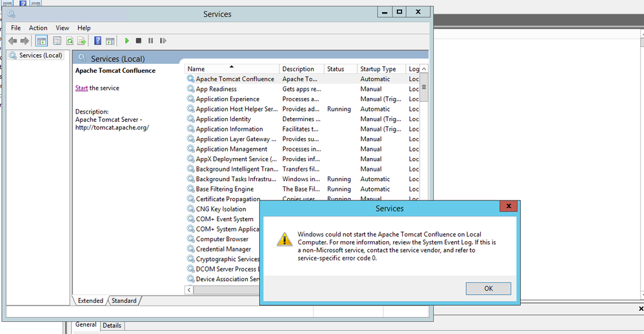
Task: Click gear icon beside Base Filtering Engine
Action: (190, 189)
